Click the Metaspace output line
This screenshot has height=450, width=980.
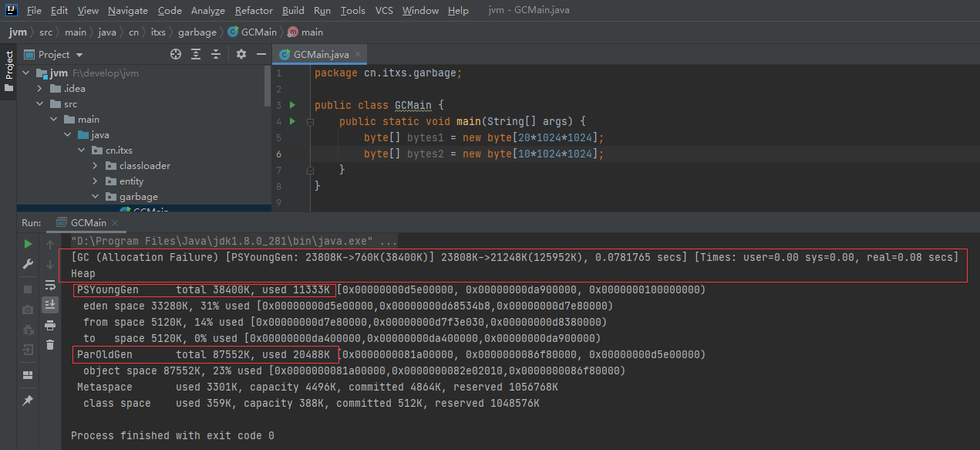point(317,387)
